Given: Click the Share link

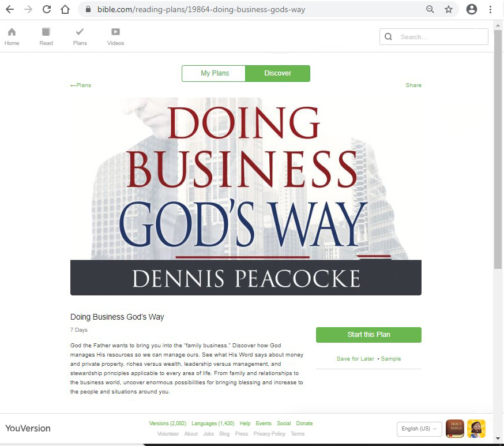Looking at the screenshot, I should tap(413, 85).
